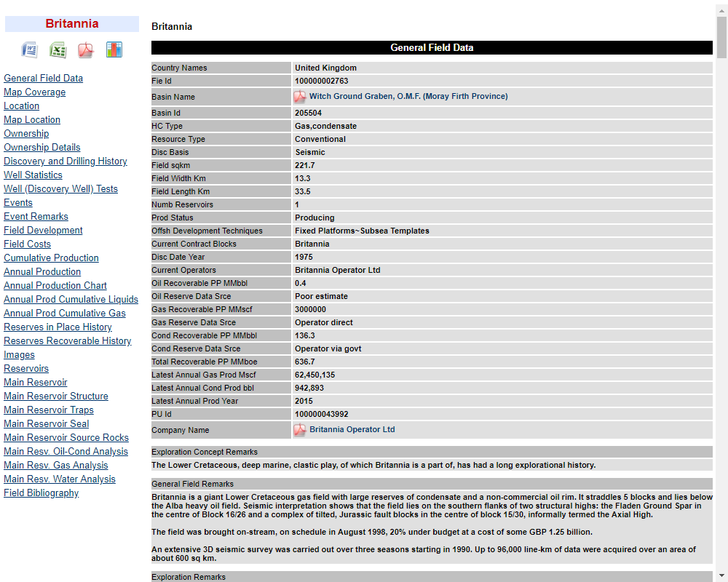Viewport: 728px width, 582px height.
Task: Open the Location link in the sidebar
Action: click(x=21, y=105)
